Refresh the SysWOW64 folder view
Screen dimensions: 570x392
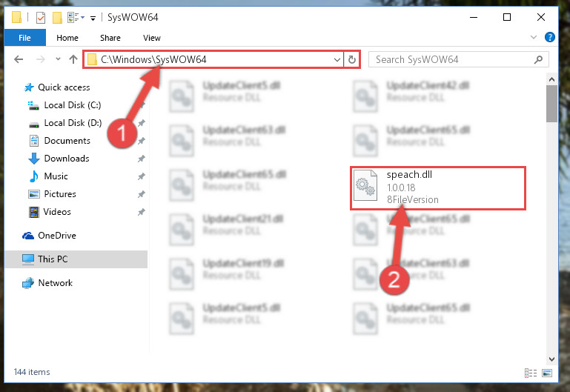click(352, 59)
